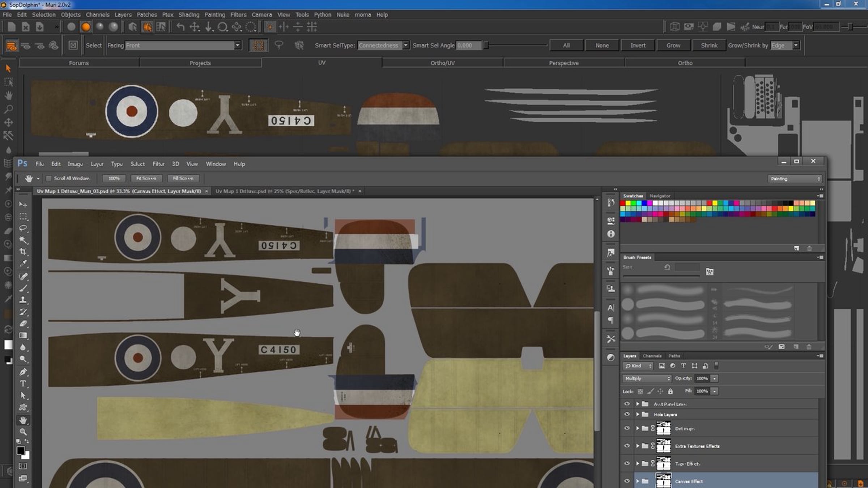Image resolution: width=868 pixels, height=488 pixels.
Task: Click the Lock All padlock in Layers panel
Action: (670, 391)
